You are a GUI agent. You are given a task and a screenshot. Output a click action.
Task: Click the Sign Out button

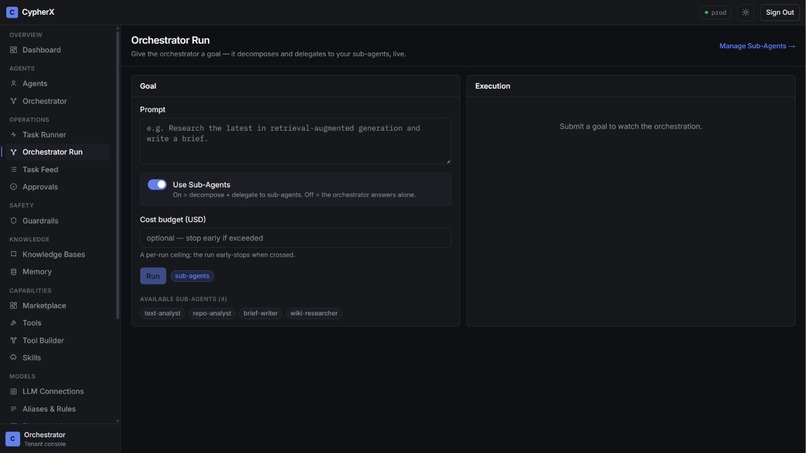pyautogui.click(x=780, y=12)
